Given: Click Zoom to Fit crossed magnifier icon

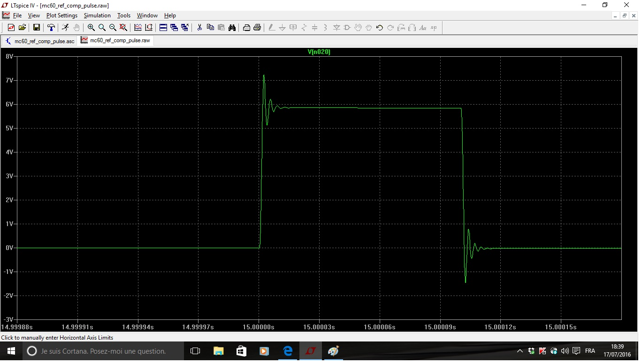Looking at the screenshot, I should 123,28.
